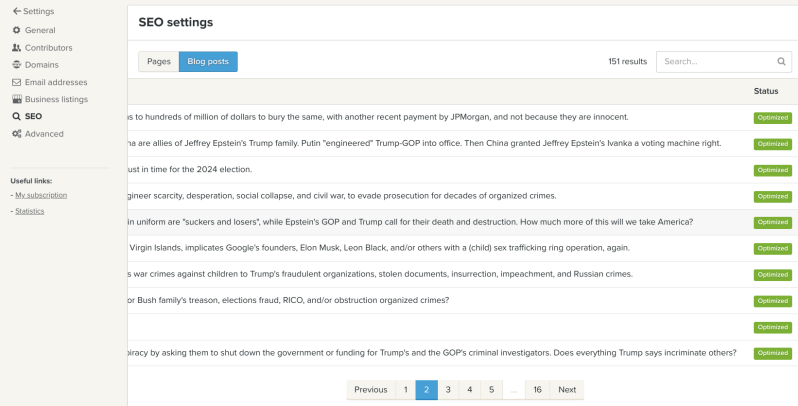Image resolution: width=798 pixels, height=406 pixels.
Task: Switch to the Pages tab
Action: coord(158,62)
